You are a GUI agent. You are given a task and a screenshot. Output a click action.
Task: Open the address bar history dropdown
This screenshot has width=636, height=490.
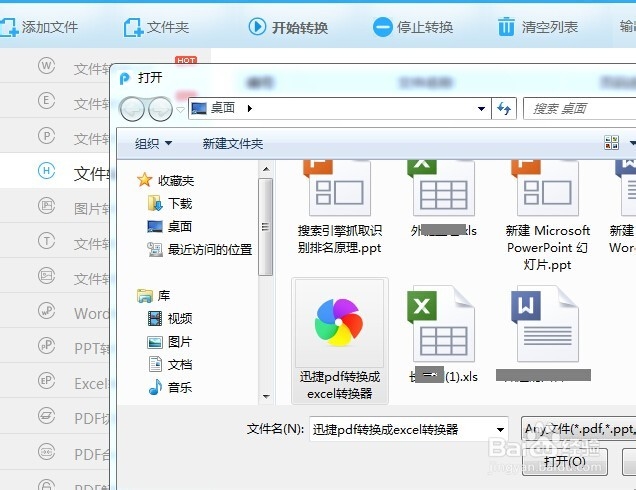pos(481,108)
